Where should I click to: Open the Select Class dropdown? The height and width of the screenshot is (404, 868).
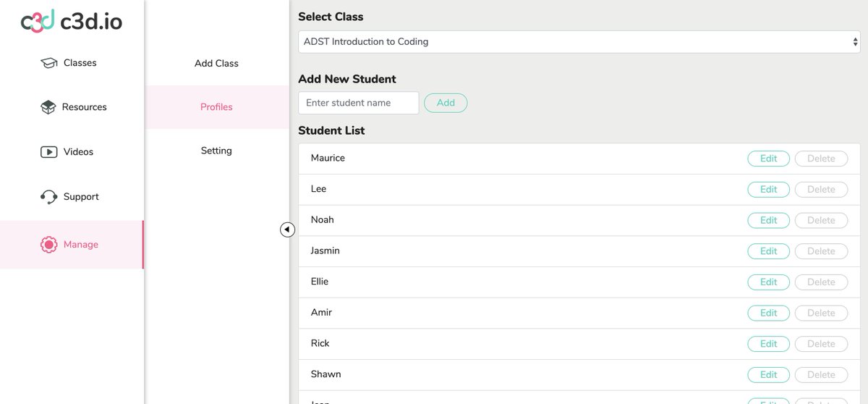579,42
